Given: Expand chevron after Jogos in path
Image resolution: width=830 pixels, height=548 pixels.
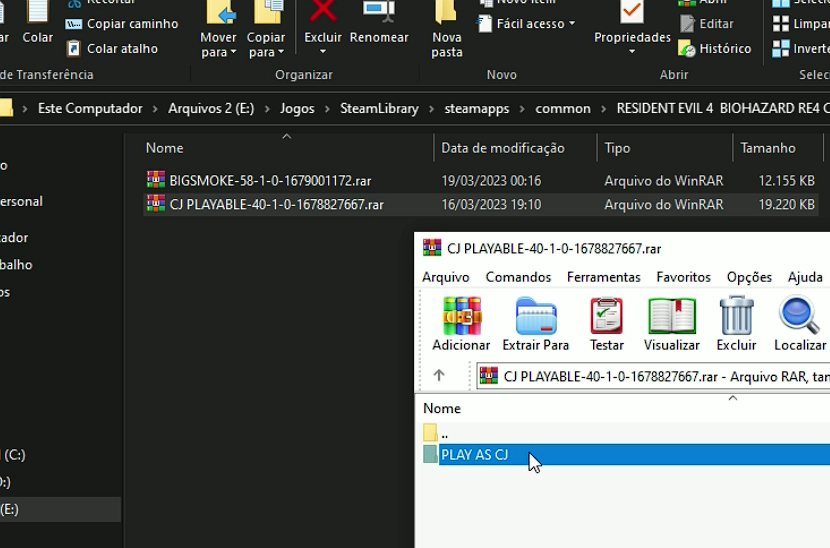Looking at the screenshot, I should point(327,109).
